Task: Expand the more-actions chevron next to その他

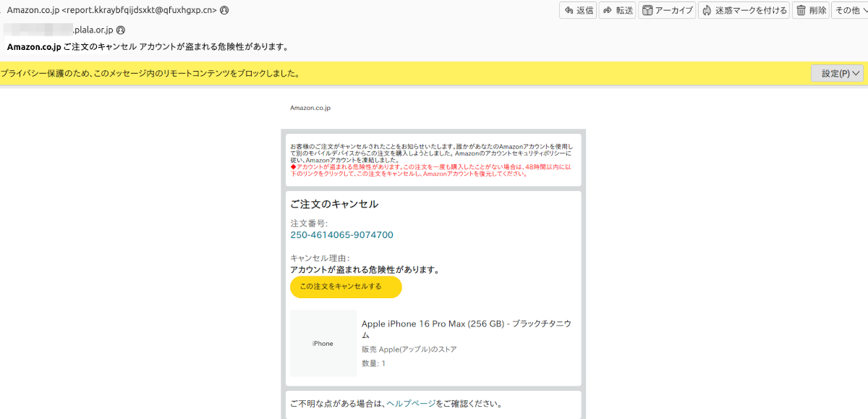Action: (865, 10)
